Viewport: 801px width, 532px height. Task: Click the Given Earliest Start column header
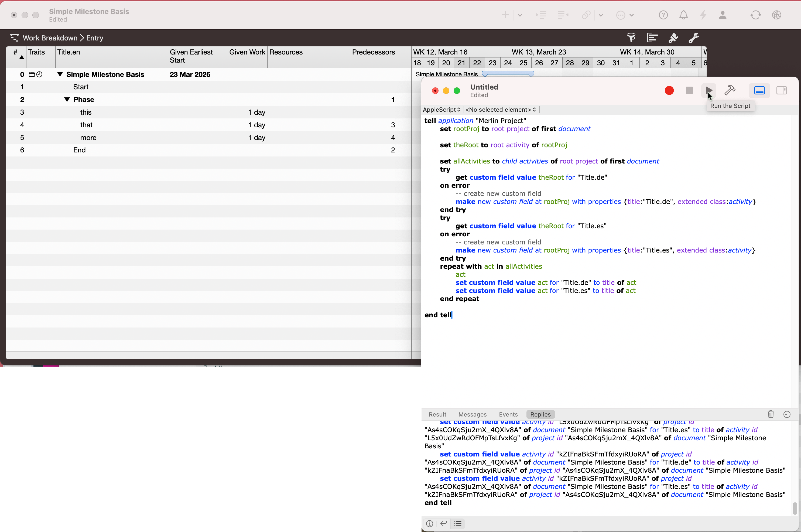194,57
